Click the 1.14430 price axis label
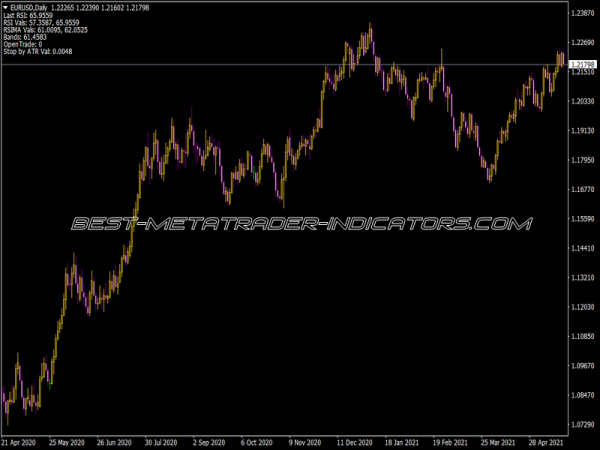The image size is (600, 450). coord(583,248)
